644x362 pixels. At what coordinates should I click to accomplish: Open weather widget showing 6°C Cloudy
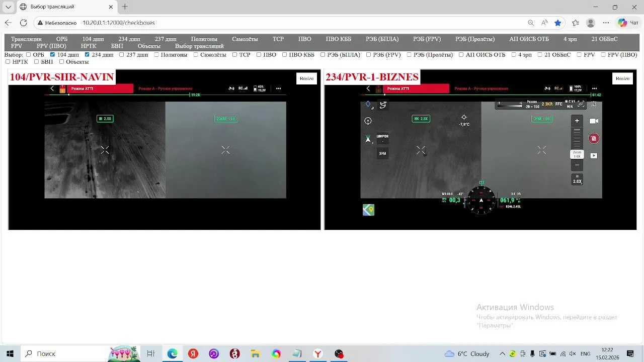click(x=467, y=353)
